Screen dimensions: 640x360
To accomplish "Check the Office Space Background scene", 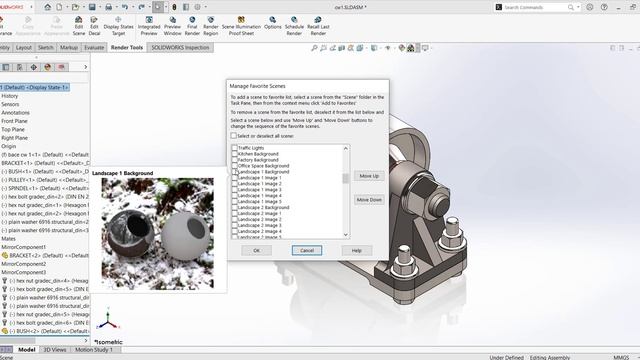I will click(234, 166).
